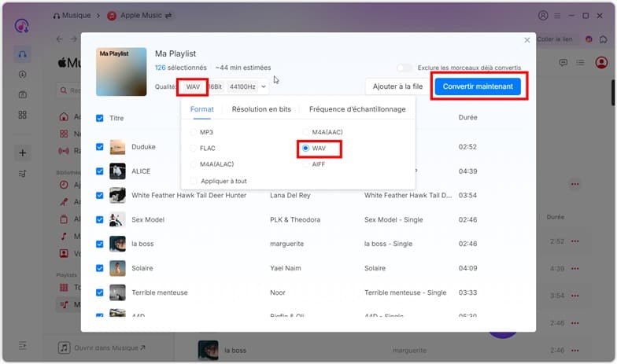Click the bottom sidebar list settings icon

click(x=22, y=346)
